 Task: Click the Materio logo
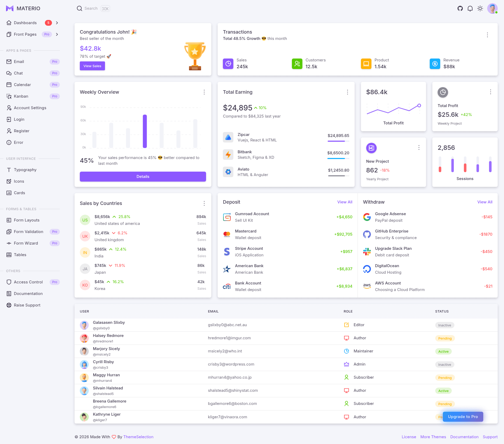(x=23, y=8)
